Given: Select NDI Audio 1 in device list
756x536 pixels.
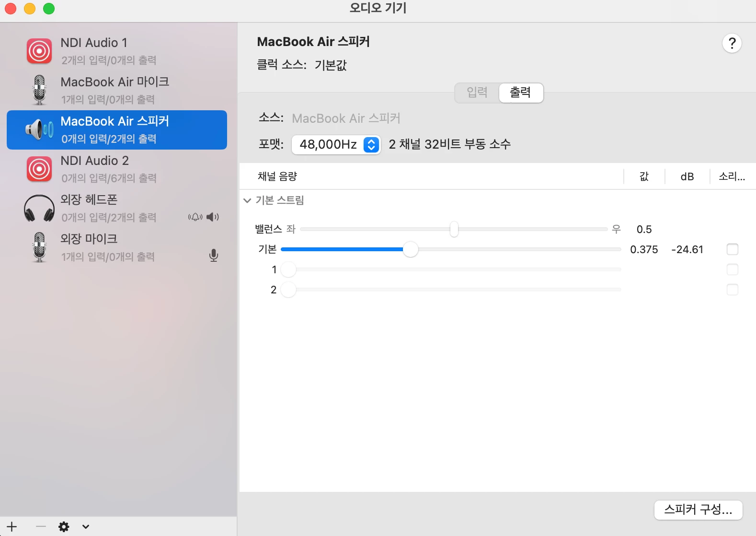Looking at the screenshot, I should click(117, 51).
